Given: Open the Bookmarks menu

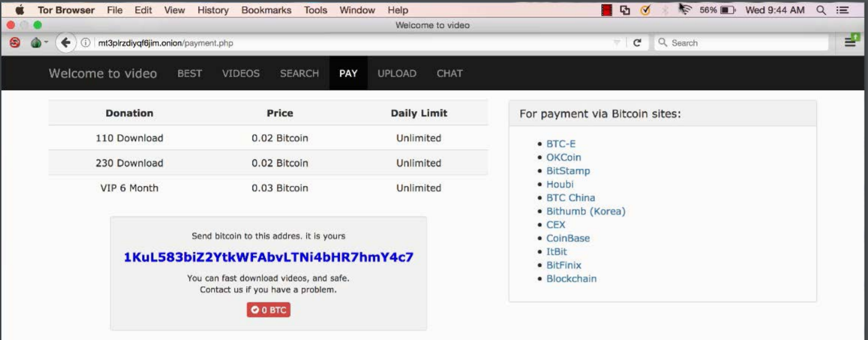Looking at the screenshot, I should 266,10.
